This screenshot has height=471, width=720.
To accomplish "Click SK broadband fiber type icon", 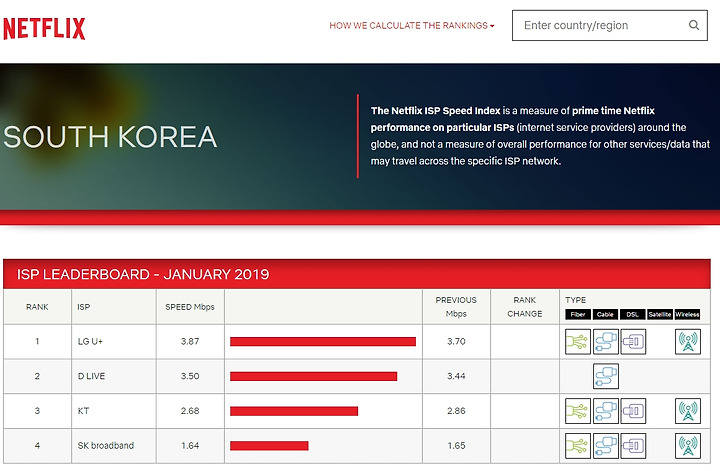I will pyautogui.click(x=578, y=446).
